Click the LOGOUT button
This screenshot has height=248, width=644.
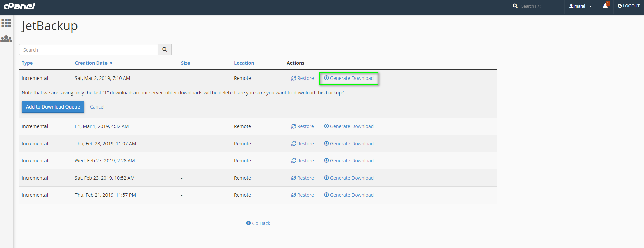coord(628,6)
